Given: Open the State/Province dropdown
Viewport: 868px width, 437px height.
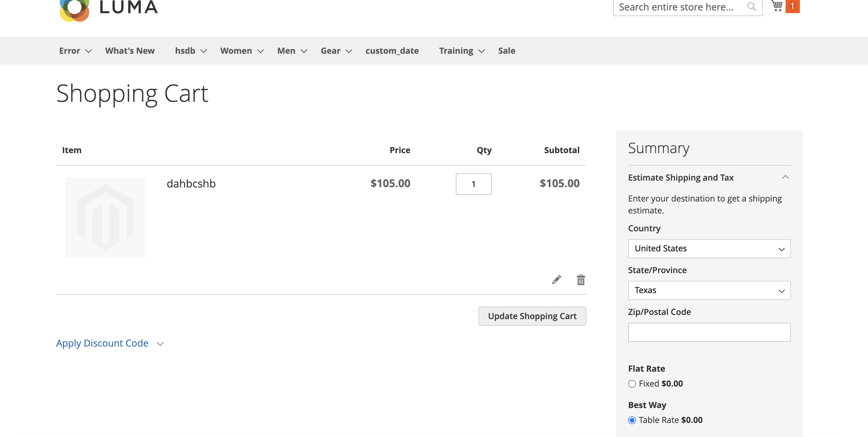Looking at the screenshot, I should [709, 290].
